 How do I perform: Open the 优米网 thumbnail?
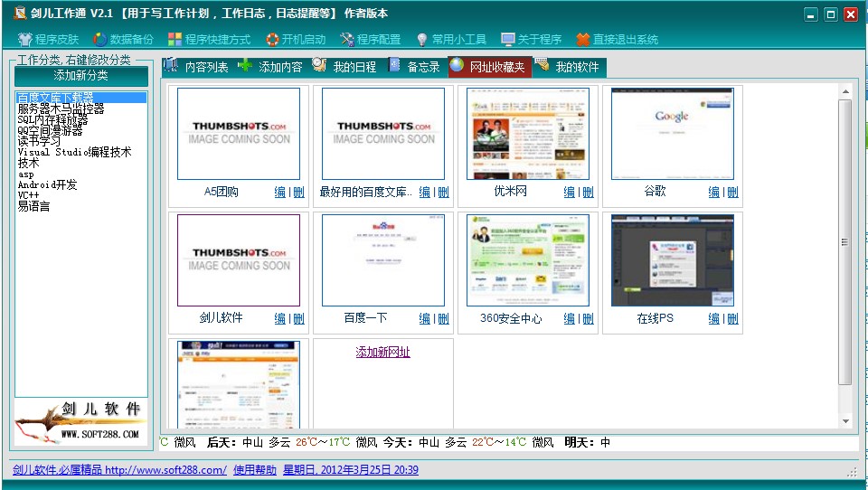tap(528, 134)
